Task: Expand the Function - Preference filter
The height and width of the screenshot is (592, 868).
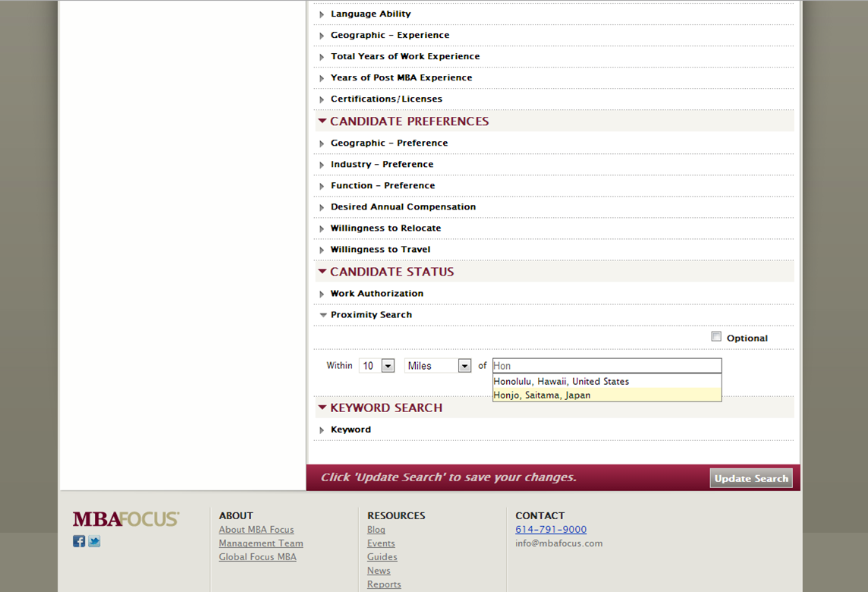Action: pyautogui.click(x=382, y=185)
